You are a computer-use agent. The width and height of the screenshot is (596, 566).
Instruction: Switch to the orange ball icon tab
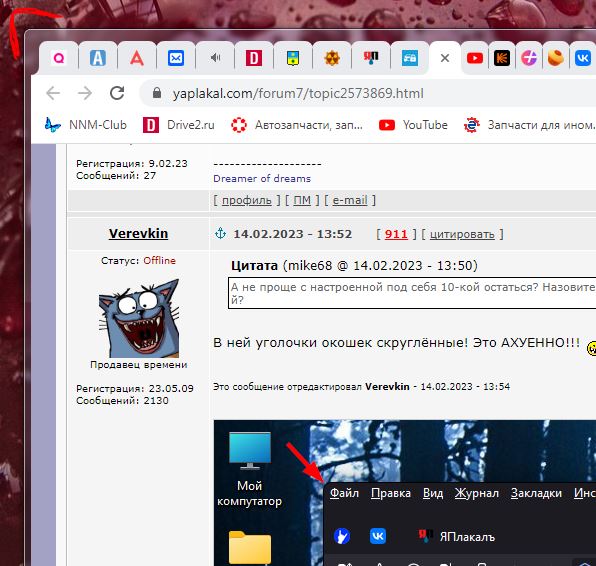click(x=556, y=58)
